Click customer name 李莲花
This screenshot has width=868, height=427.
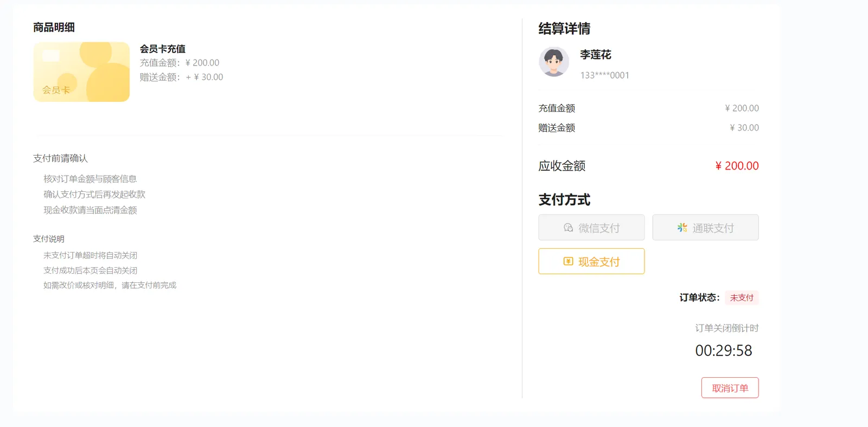point(596,55)
